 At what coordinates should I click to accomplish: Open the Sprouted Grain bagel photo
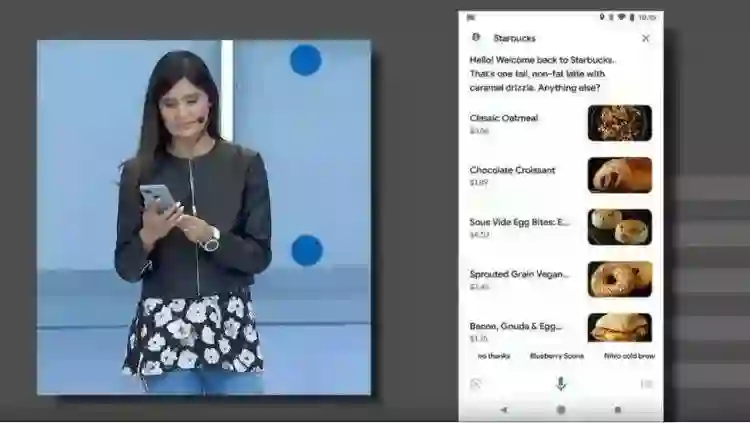coord(620,279)
